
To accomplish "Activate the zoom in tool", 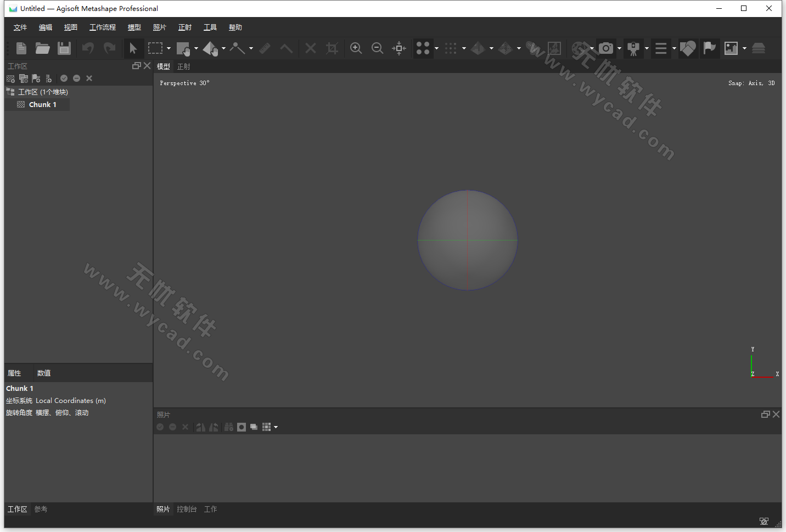I will point(356,48).
